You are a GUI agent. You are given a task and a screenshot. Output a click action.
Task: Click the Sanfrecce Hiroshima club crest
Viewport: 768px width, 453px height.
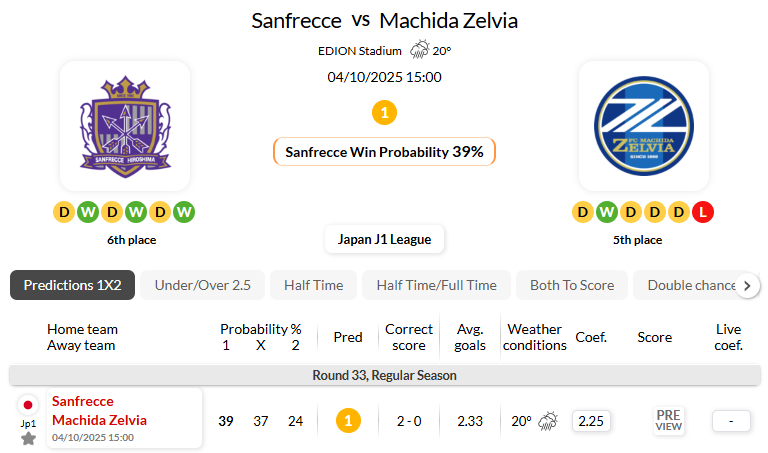[125, 126]
